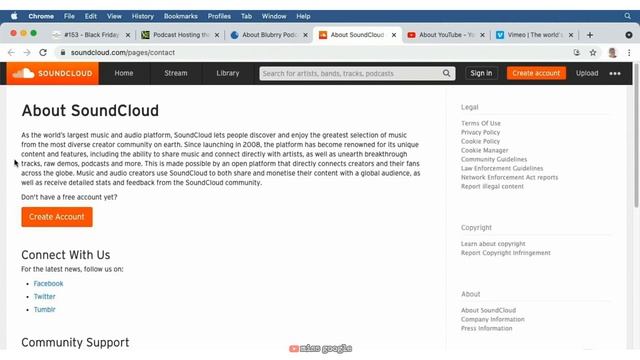Switch to the About Blubrry Podcasting tab
The image size is (640, 360).
[269, 35]
